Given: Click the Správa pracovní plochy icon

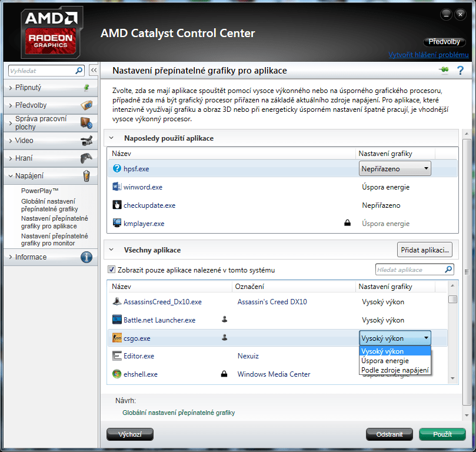Looking at the screenshot, I should 86,122.
